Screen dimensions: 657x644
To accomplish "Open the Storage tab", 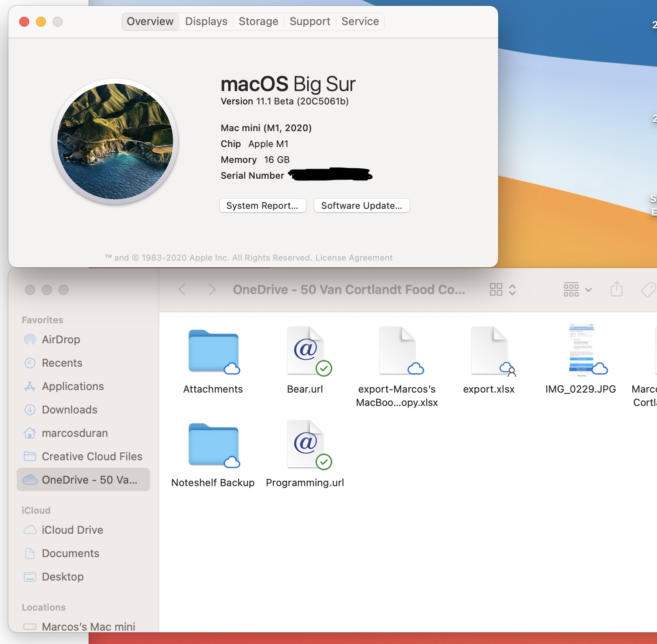I will pos(258,21).
